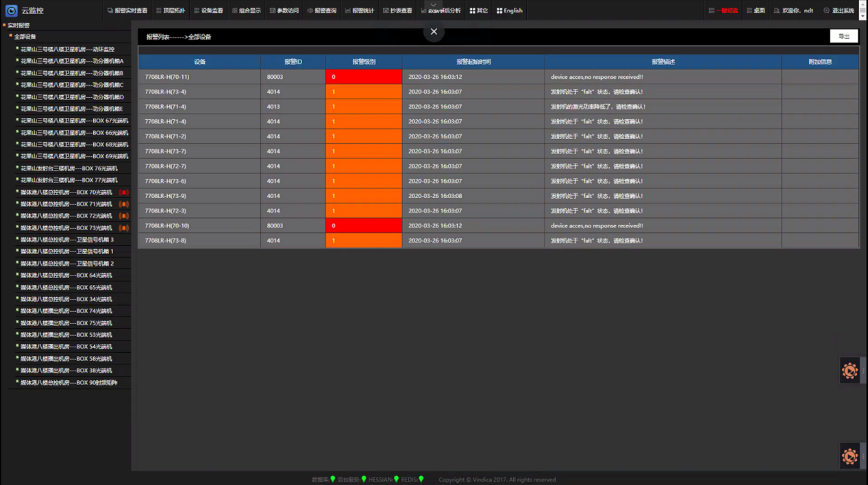Sort by 报警起始时间 column header

[x=473, y=62]
